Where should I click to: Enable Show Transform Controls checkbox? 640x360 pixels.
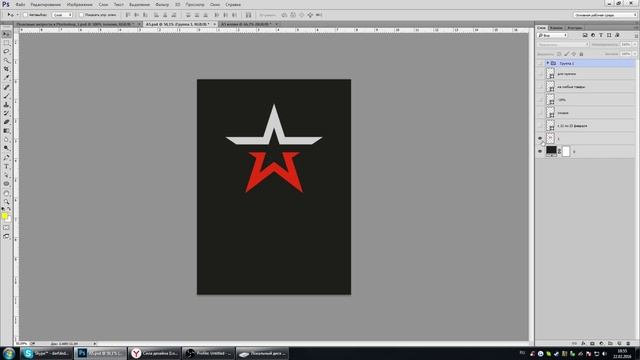click(x=81, y=15)
